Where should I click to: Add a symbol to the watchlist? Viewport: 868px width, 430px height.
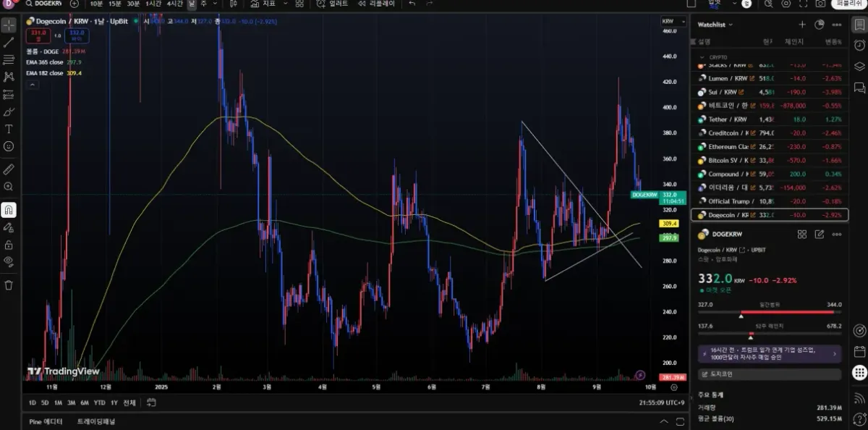tap(802, 25)
